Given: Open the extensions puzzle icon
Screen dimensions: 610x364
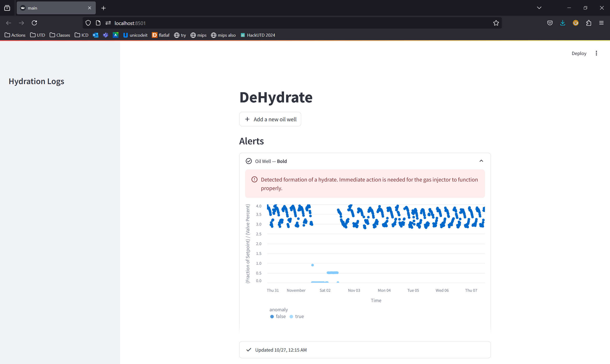Looking at the screenshot, I should pyautogui.click(x=588, y=23).
